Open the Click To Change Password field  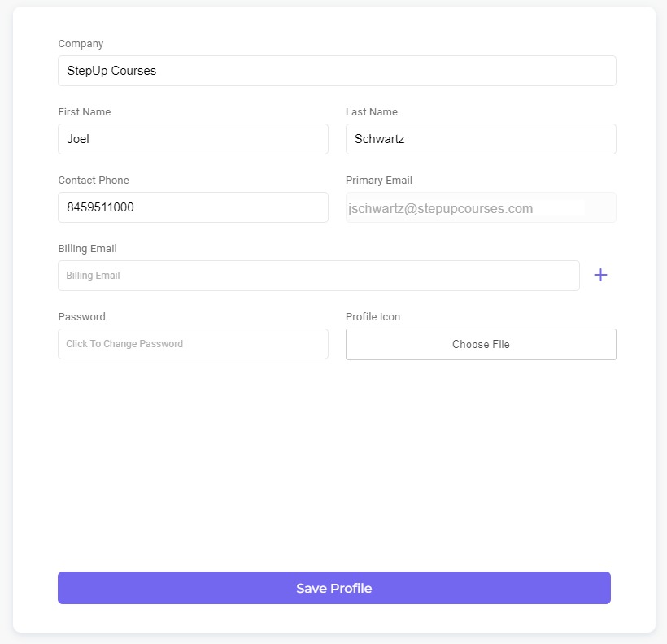coord(193,344)
